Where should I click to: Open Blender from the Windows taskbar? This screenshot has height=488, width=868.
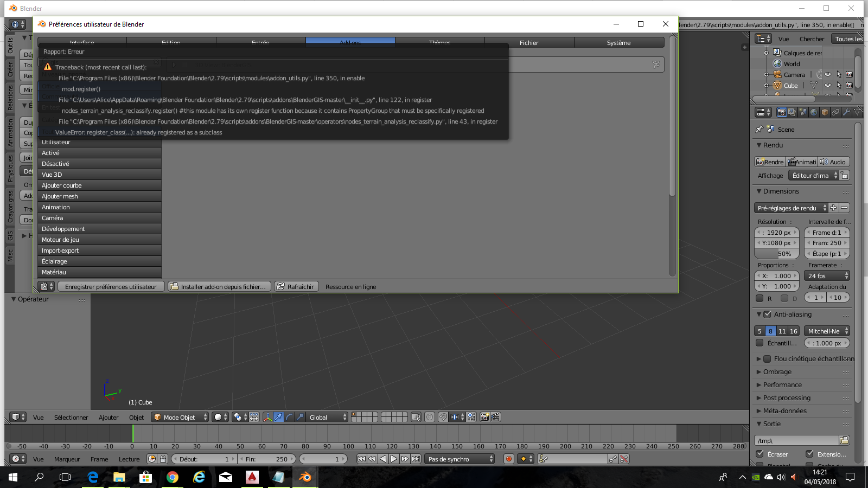[x=305, y=477]
